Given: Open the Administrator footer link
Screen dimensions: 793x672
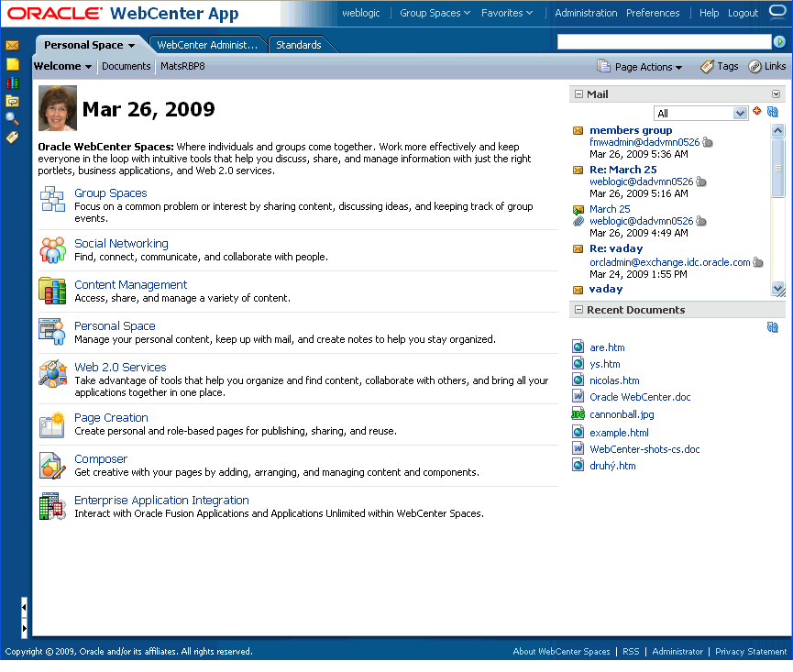Looking at the screenshot, I should tap(677, 651).
